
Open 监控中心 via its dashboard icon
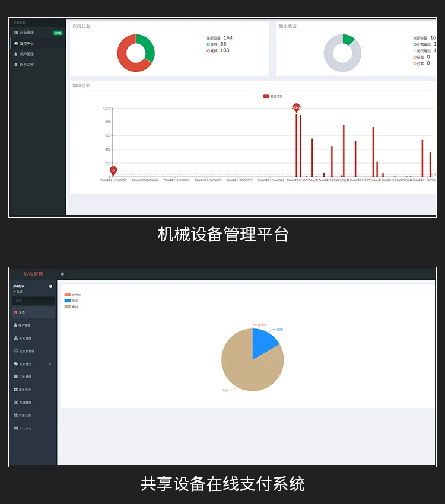point(16,43)
